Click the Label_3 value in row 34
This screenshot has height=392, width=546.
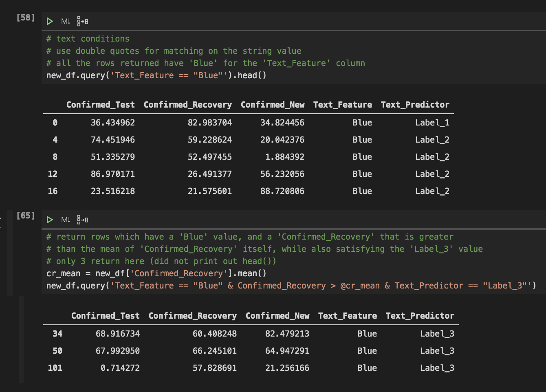click(437, 334)
